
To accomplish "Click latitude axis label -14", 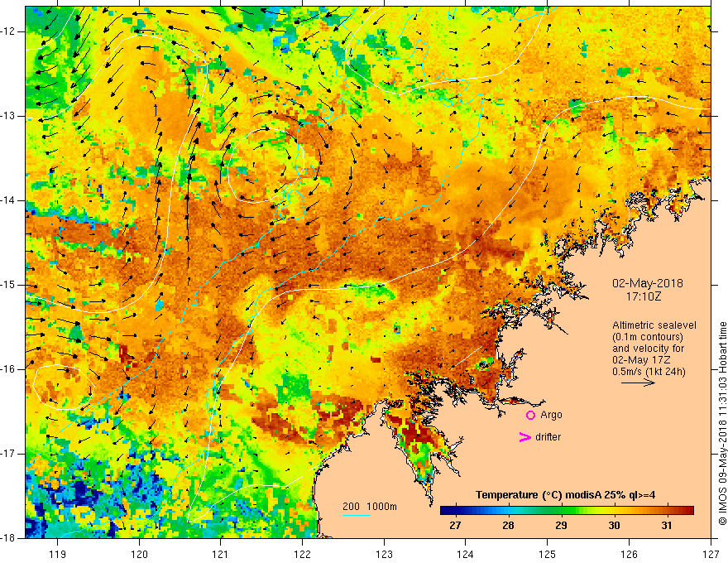I will (8, 200).
